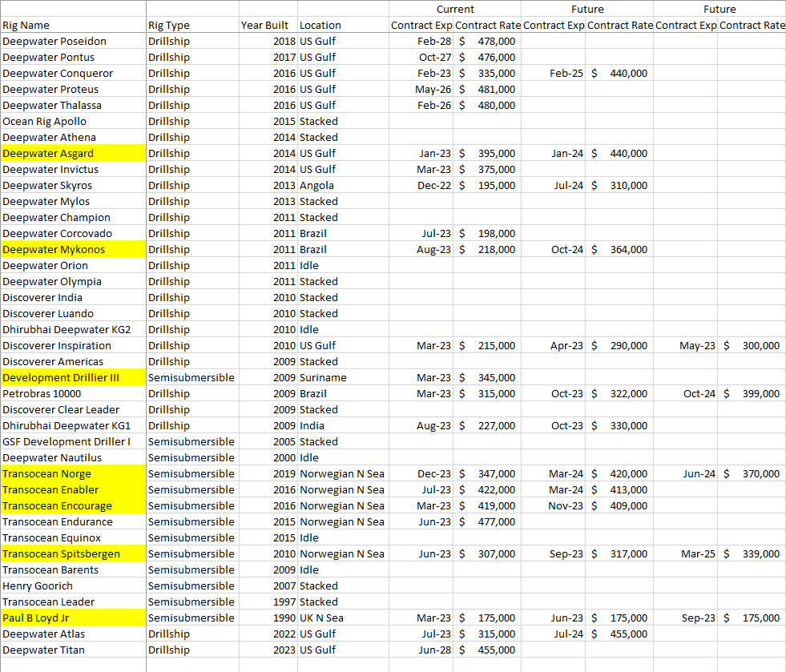Screen dimensions: 786x672
Task: Click the Jun-28 expiry for Deepwater Titan
Action: coord(421,650)
